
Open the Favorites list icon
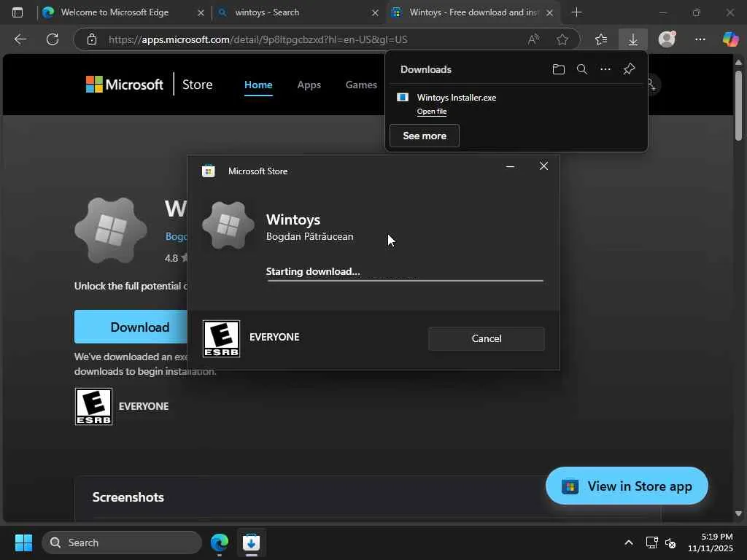pos(601,39)
